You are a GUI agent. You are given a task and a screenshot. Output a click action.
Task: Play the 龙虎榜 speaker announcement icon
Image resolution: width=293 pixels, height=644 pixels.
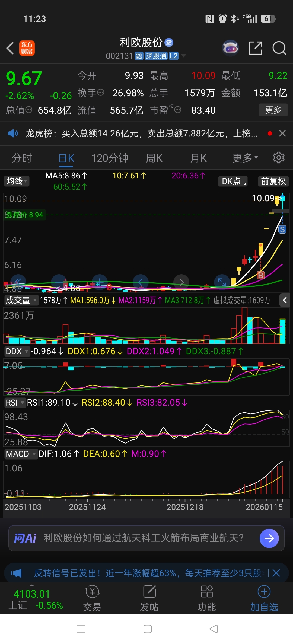pyautogui.click(x=13, y=133)
